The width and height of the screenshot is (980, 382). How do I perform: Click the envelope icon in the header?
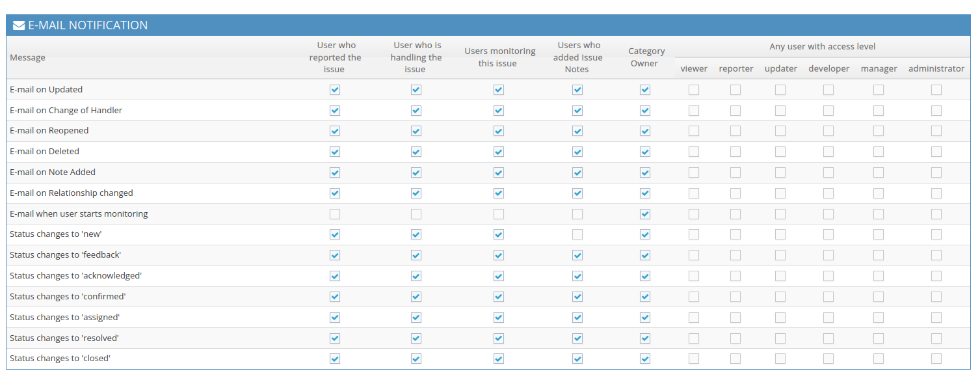tap(17, 25)
